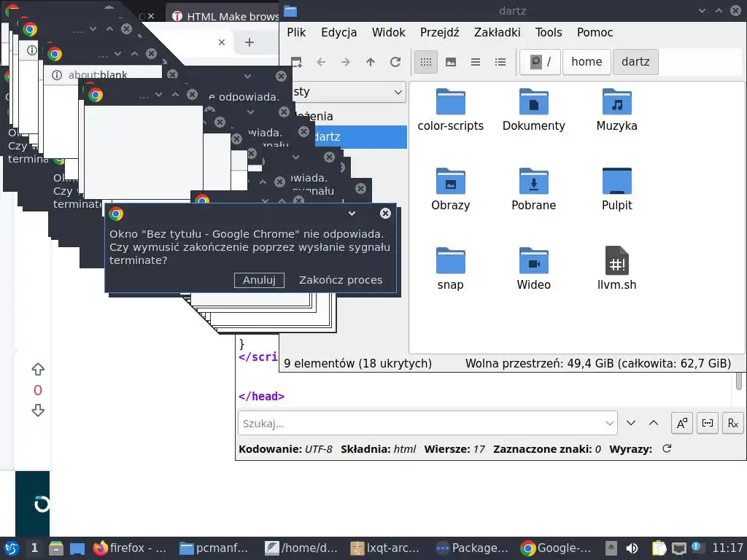This screenshot has width=747, height=560.
Task: Switch to desktop 1 in the pager
Action: tap(34, 548)
